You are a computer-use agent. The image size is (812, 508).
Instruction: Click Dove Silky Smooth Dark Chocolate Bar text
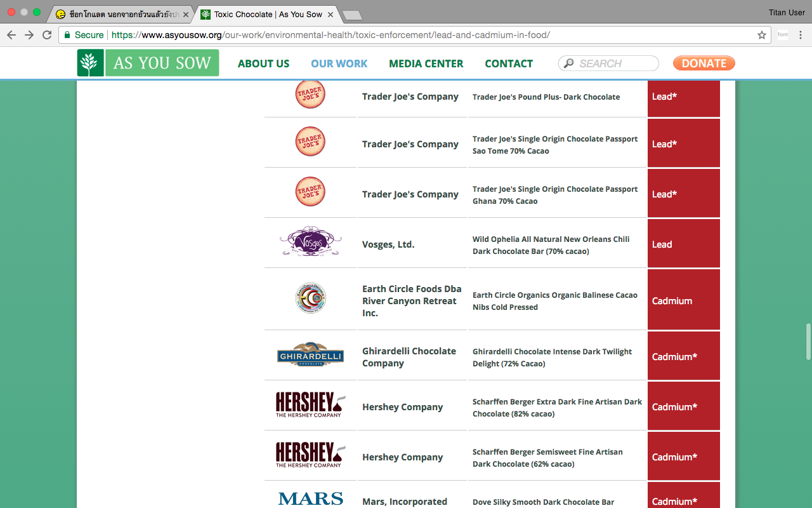(x=543, y=502)
